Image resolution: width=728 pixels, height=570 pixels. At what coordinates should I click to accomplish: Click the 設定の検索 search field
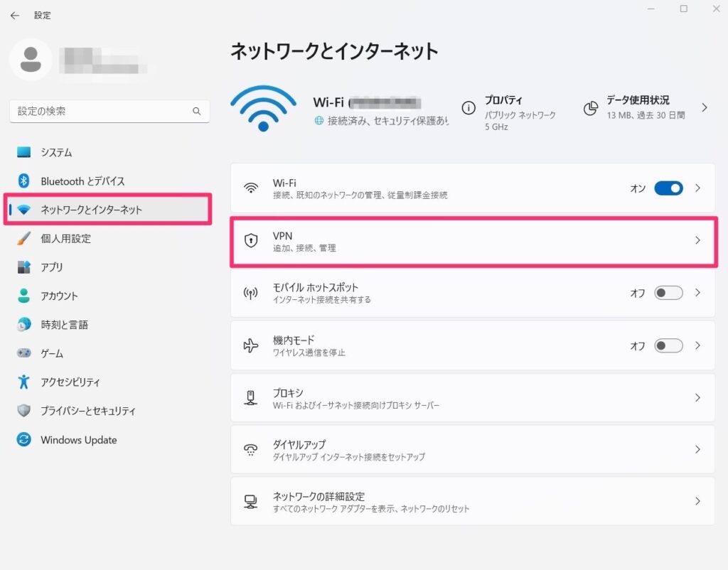[103, 112]
